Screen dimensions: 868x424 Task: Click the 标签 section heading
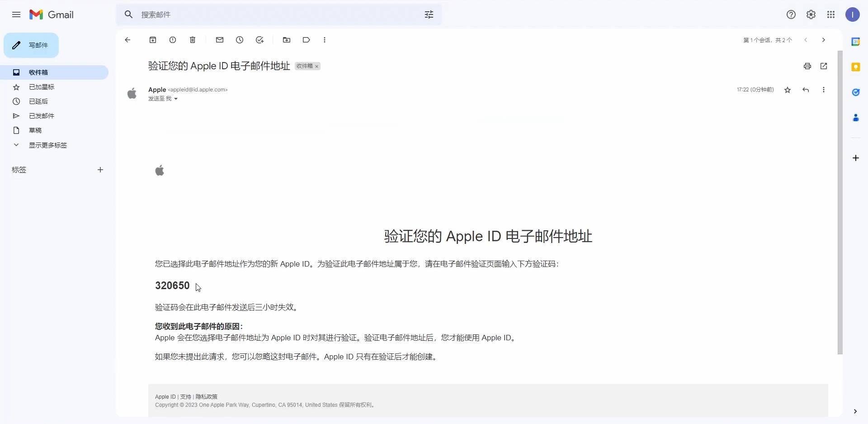tap(19, 170)
